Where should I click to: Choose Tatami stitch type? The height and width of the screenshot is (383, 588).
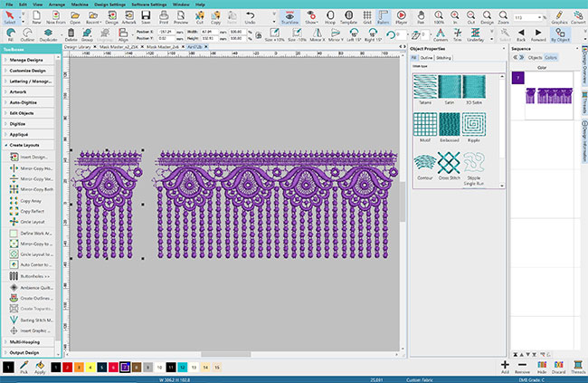(425, 91)
